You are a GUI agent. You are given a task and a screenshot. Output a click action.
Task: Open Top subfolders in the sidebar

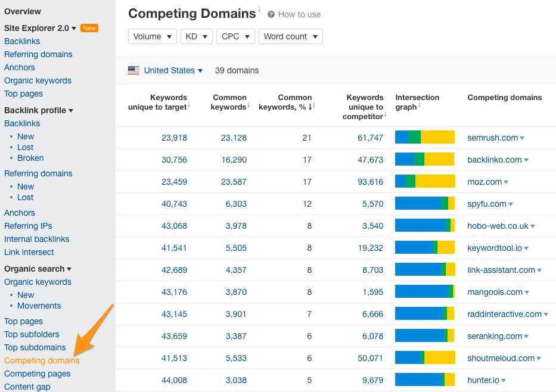(x=32, y=334)
